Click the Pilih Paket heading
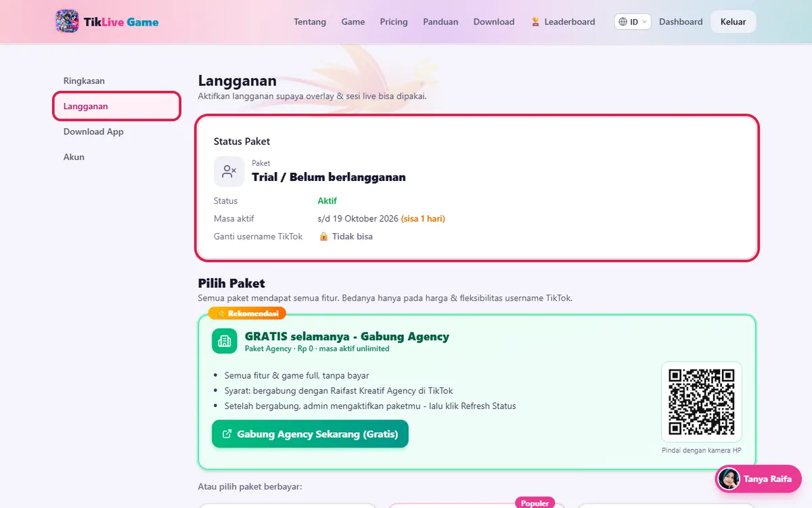Image resolution: width=812 pixels, height=508 pixels. point(231,283)
